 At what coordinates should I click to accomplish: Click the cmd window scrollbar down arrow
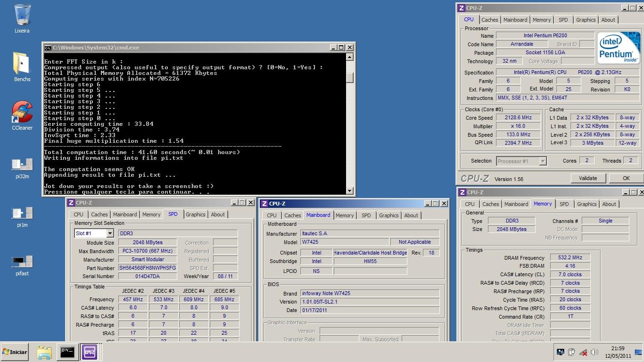pos(349,191)
